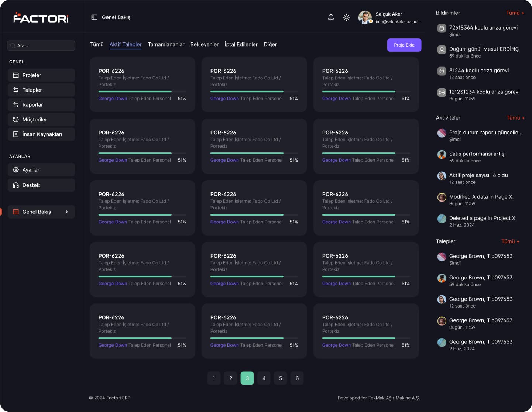
Task: Switch to the Tamamlananlar tab
Action: [166, 44]
